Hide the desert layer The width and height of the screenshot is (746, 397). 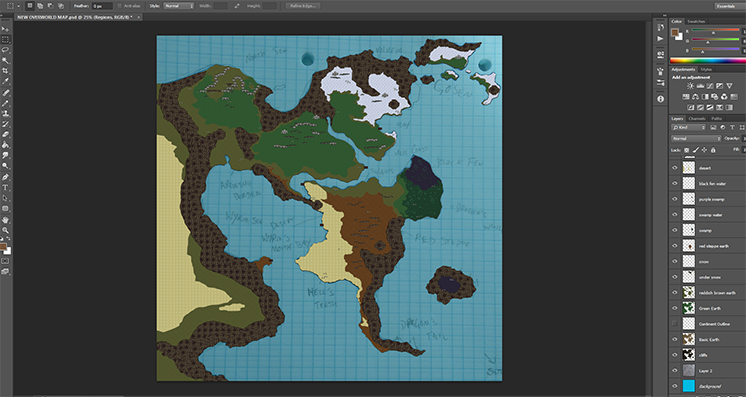point(675,168)
